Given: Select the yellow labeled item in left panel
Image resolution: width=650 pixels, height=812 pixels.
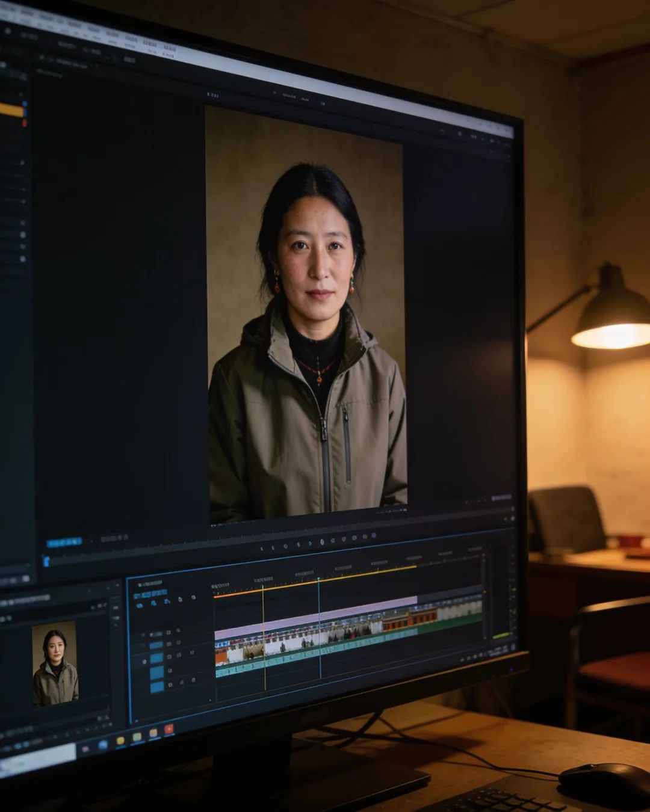Looking at the screenshot, I should (11, 110).
